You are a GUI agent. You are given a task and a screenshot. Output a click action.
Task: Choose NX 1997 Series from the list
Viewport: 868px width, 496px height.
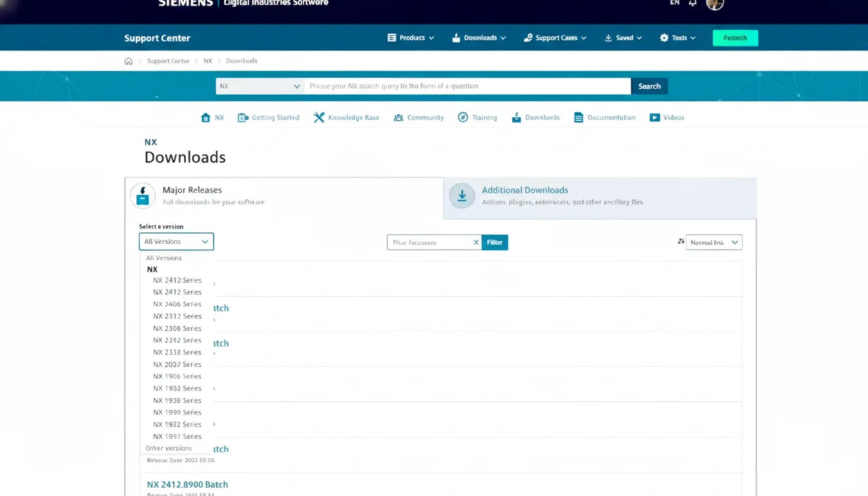click(x=178, y=437)
